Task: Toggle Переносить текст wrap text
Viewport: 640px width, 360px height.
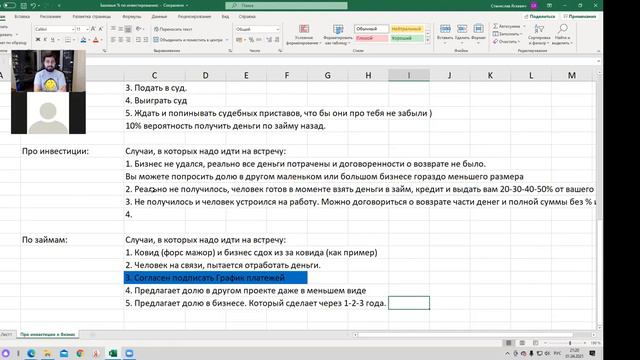Action: point(173,29)
